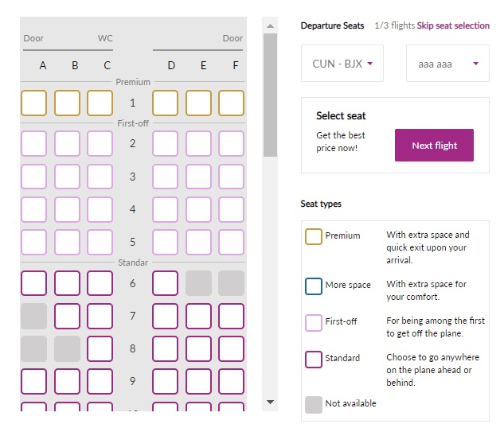
Task: Click Skip seat selection link
Action: (453, 25)
